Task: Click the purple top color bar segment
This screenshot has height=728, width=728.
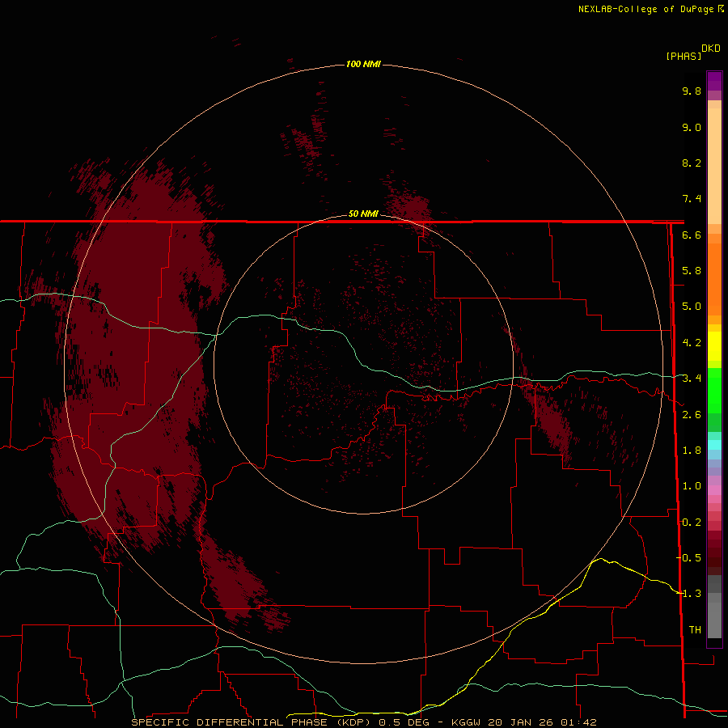Action: tap(714, 81)
